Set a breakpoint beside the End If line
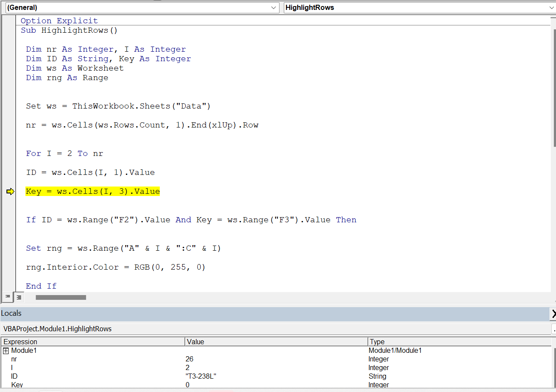 (x=9, y=286)
